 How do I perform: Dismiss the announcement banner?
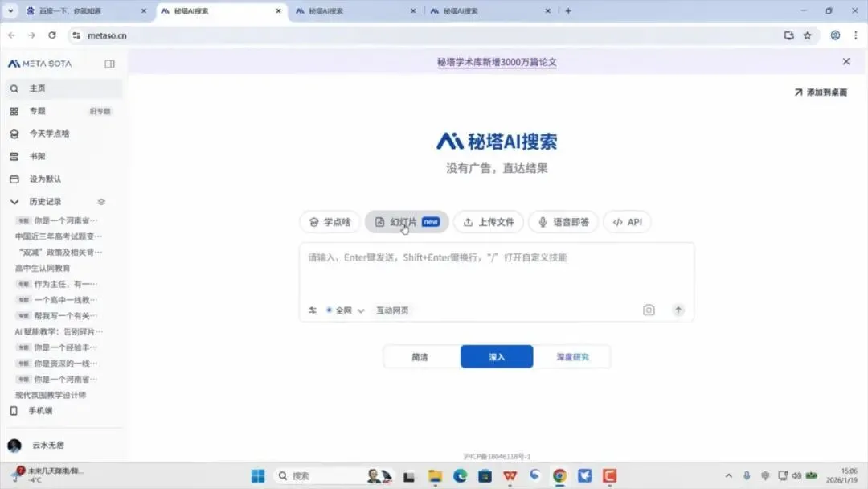[845, 61]
